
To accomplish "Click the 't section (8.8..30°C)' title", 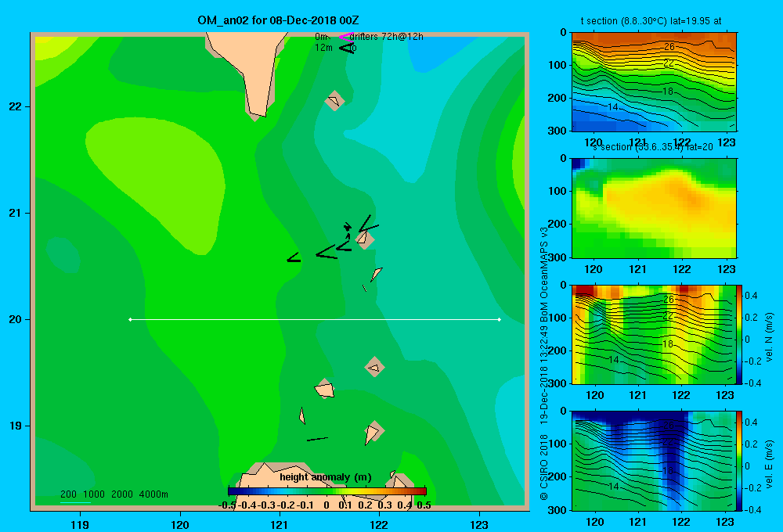I will click(x=651, y=21).
